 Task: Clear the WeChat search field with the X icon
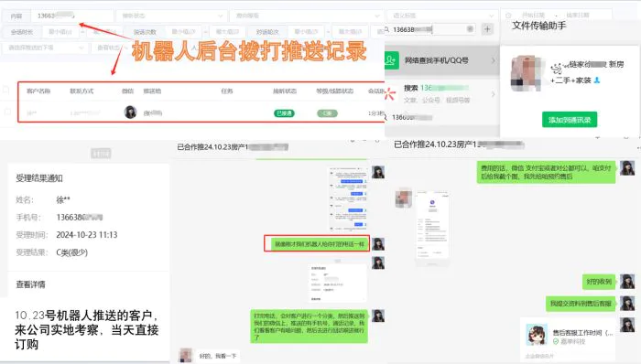click(470, 29)
